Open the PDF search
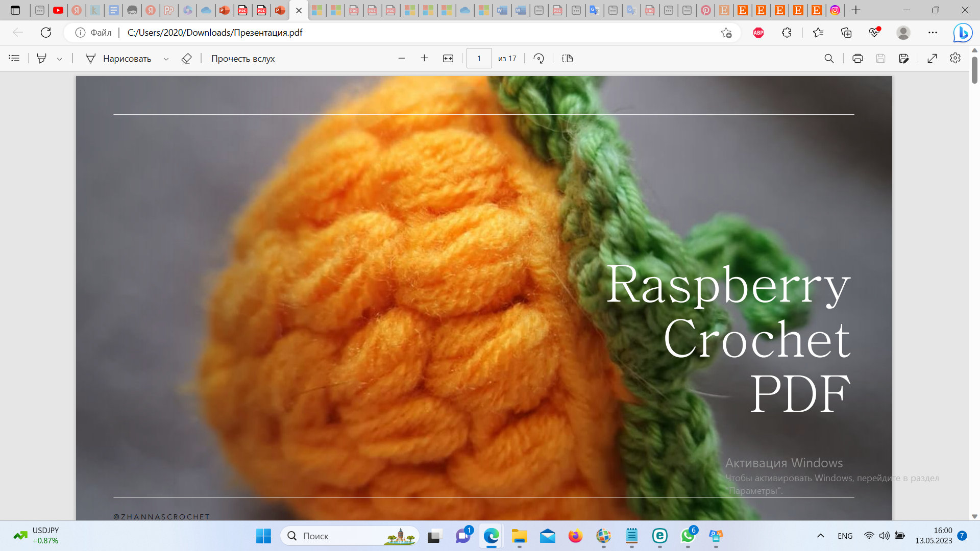The image size is (980, 551). click(828, 58)
